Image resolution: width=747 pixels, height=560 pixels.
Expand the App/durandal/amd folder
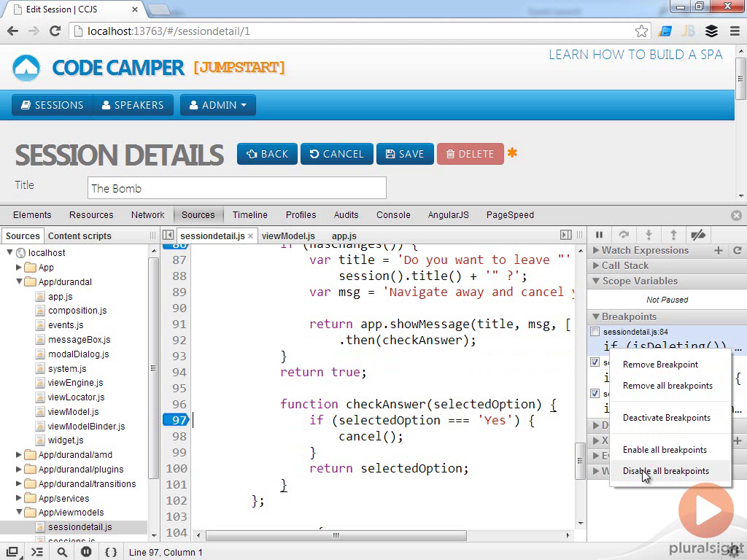(x=19, y=455)
